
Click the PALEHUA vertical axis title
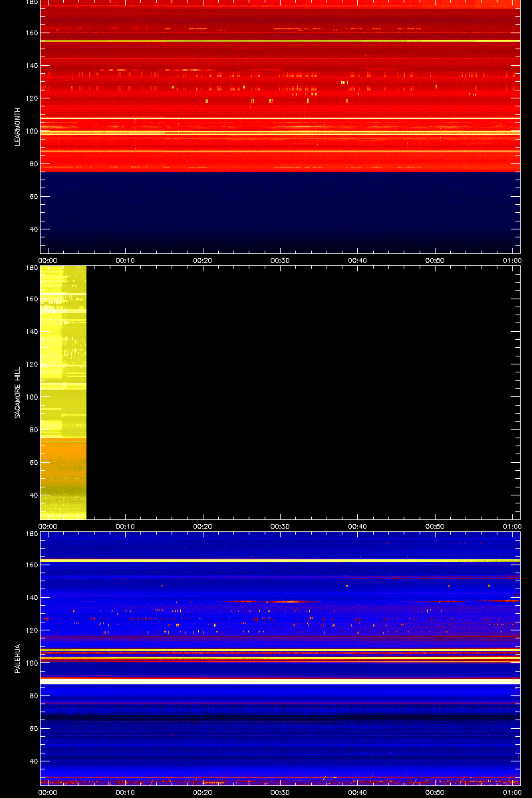[18, 658]
